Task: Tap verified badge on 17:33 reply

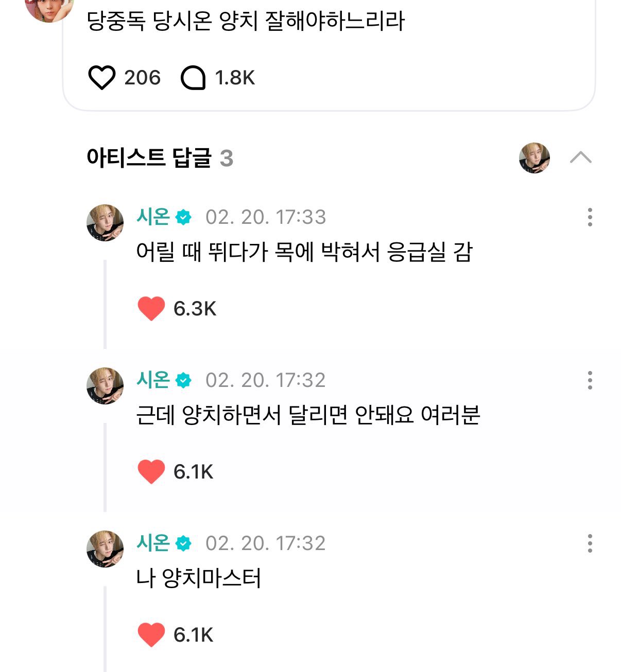Action: click(x=183, y=217)
